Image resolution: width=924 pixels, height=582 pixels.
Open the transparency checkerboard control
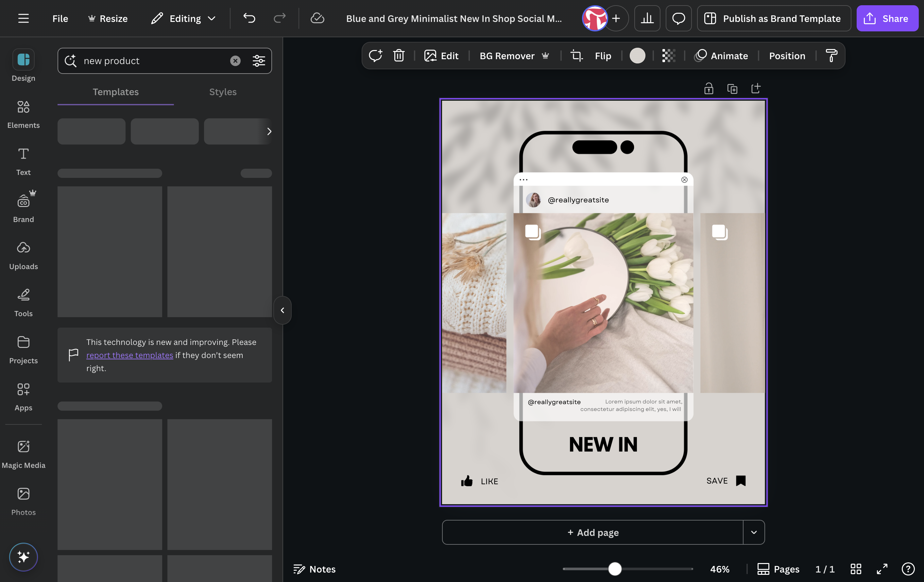pos(669,56)
